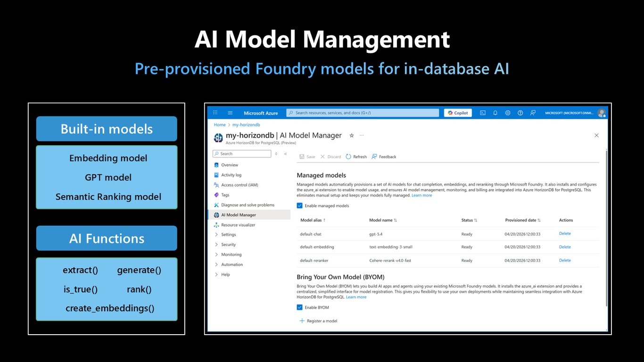The width and height of the screenshot is (644, 362).
Task: Click the help question mark icon
Action: (x=520, y=113)
